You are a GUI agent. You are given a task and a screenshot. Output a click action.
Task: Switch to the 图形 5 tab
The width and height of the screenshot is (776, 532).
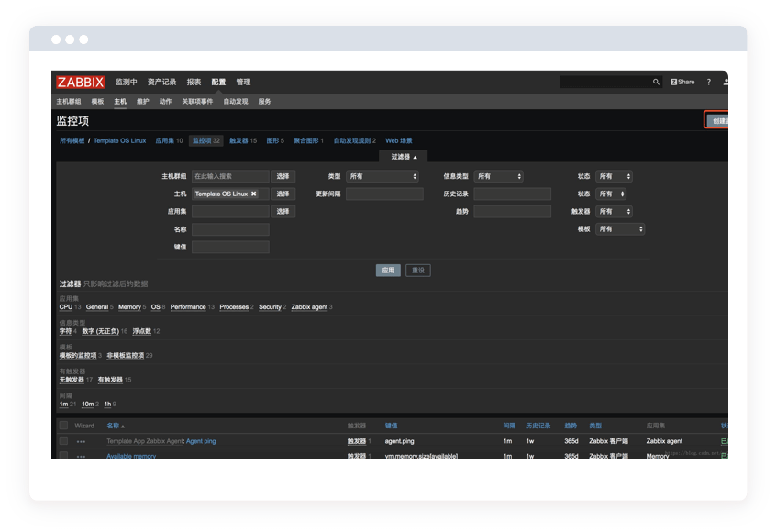(x=275, y=140)
